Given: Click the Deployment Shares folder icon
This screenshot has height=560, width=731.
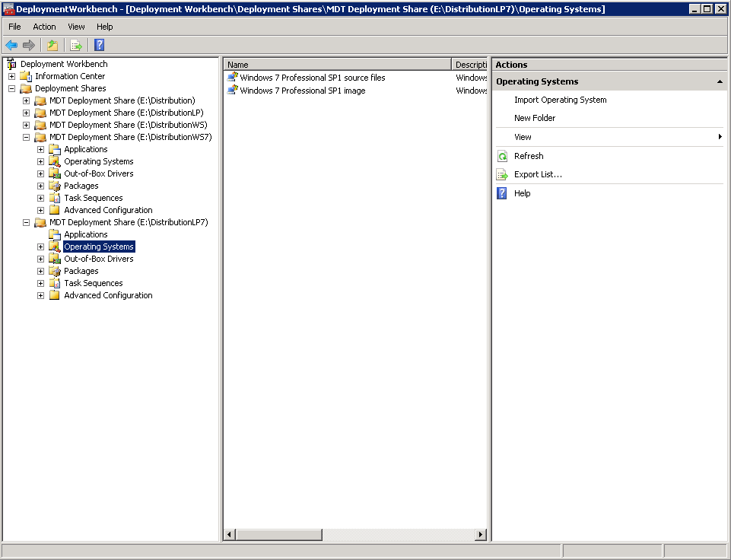Looking at the screenshot, I should click(26, 88).
